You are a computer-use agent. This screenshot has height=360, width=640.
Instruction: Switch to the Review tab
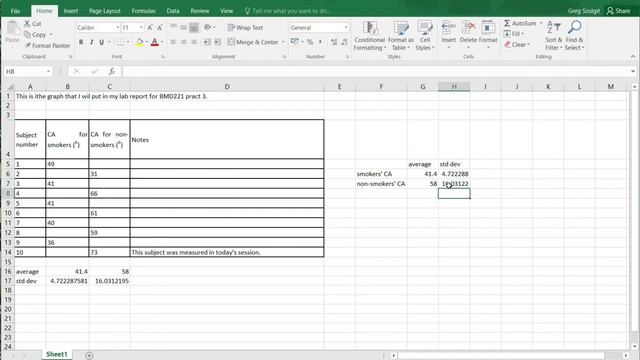(200, 11)
